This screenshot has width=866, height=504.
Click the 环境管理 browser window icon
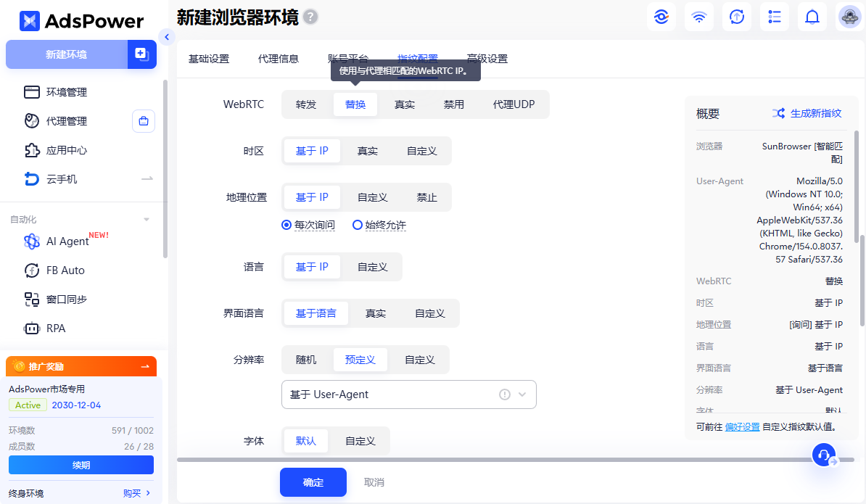[31, 91]
